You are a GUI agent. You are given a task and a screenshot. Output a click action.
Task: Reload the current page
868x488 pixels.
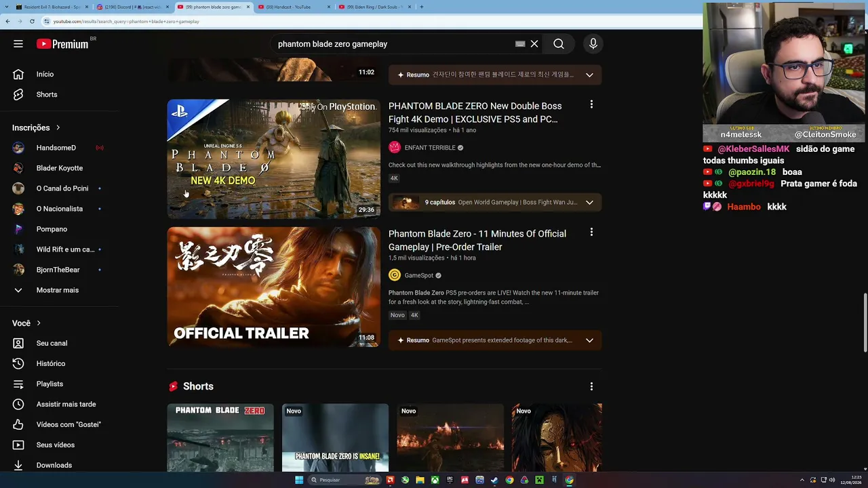tap(32, 22)
